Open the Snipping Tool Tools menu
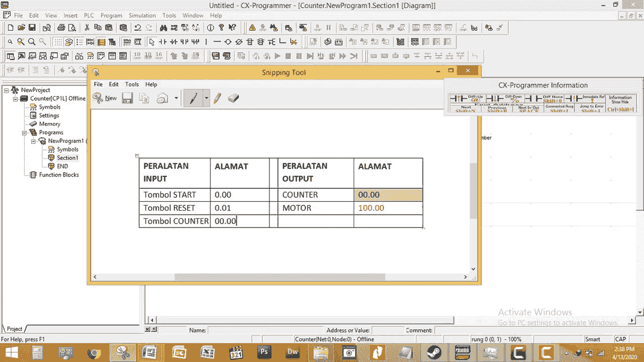Screen dimensions: 644x362 132,84
